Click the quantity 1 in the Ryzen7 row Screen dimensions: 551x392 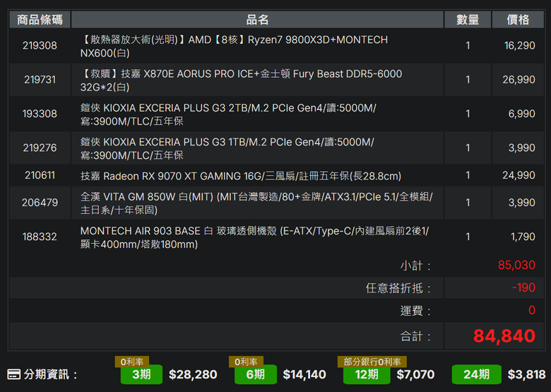point(468,46)
